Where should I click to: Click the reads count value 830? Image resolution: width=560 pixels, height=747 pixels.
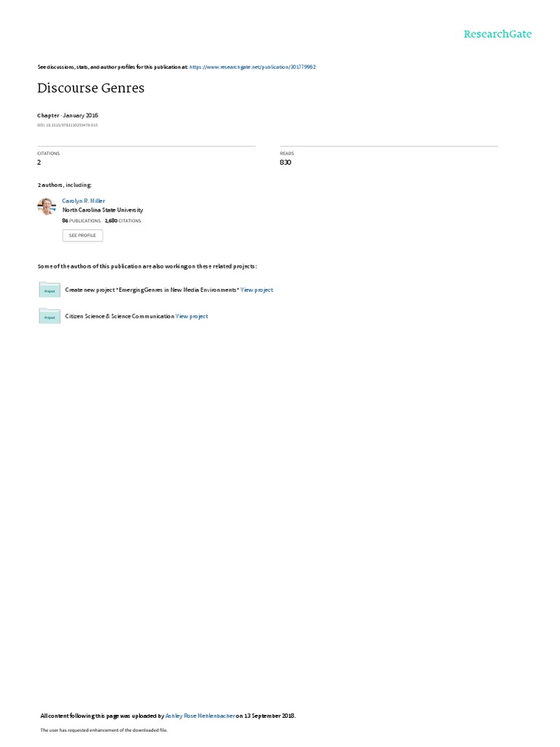285,163
